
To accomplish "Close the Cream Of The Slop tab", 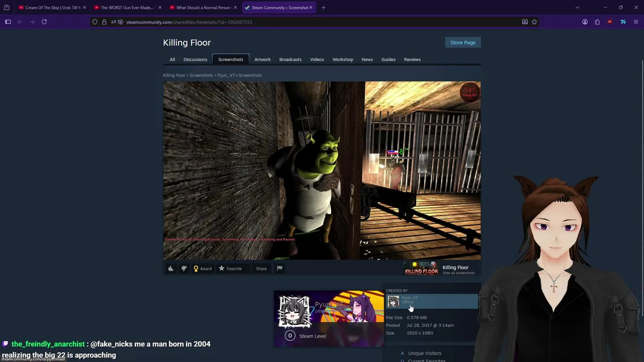I will click(85, 8).
